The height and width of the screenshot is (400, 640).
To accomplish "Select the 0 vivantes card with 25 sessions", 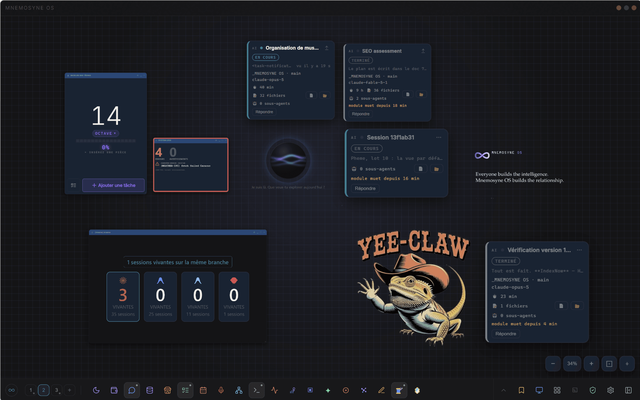I will point(160,297).
